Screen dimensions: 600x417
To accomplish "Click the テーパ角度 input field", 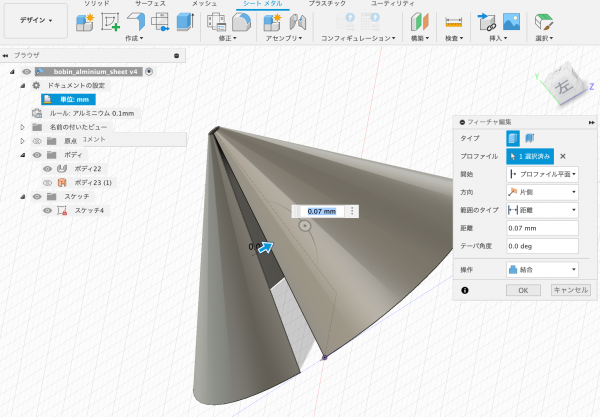I will (x=543, y=245).
